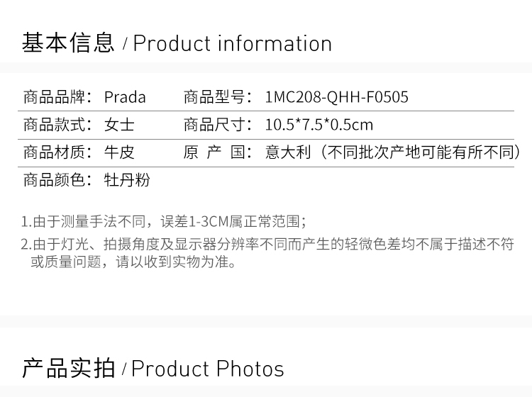The width and height of the screenshot is (532, 397).
Task: Click note 1 about measurement error
Action: 164,222
